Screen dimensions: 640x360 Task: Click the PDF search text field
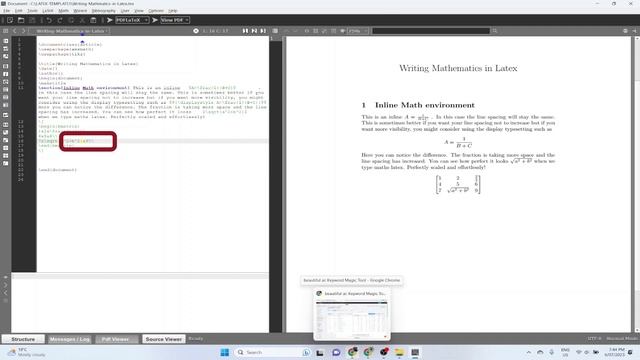point(431,31)
